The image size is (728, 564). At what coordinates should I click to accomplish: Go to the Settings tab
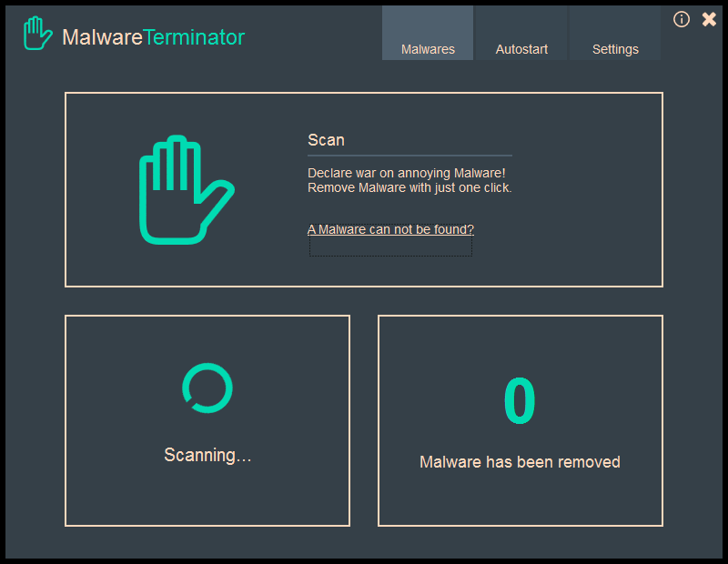pos(615,49)
